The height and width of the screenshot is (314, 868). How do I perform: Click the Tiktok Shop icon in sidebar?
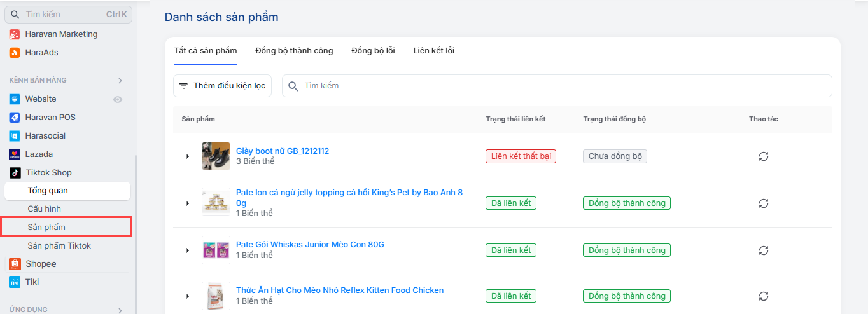click(x=15, y=172)
